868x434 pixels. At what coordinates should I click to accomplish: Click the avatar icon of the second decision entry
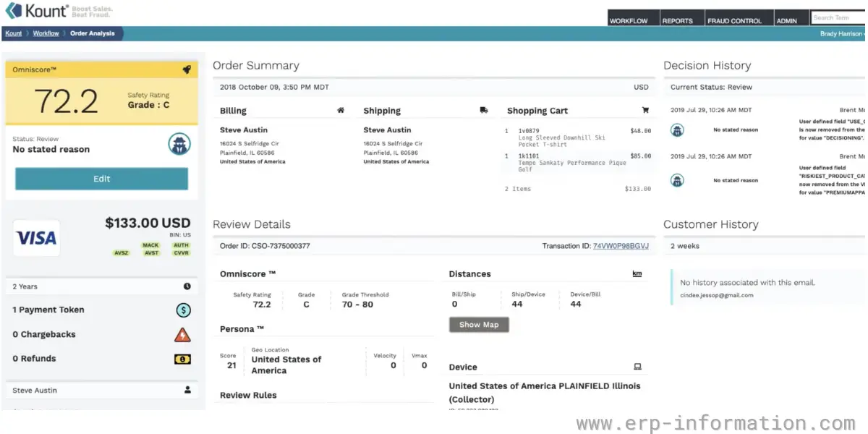coord(677,180)
